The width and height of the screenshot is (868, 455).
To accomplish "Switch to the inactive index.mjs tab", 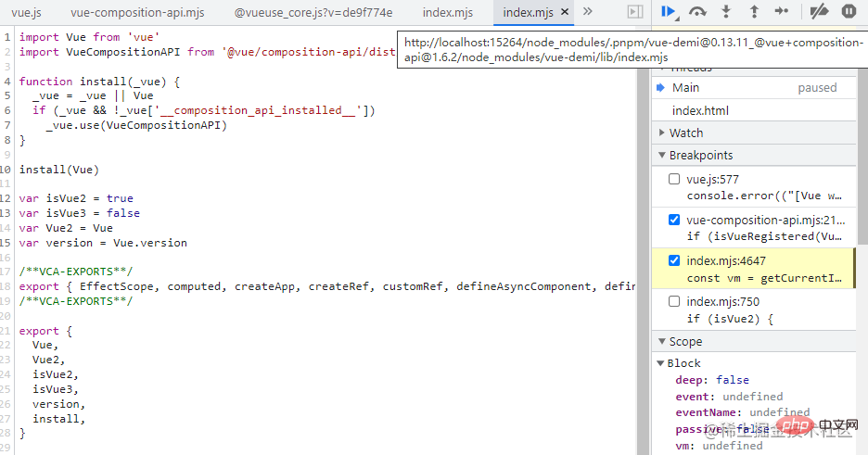I will (448, 12).
